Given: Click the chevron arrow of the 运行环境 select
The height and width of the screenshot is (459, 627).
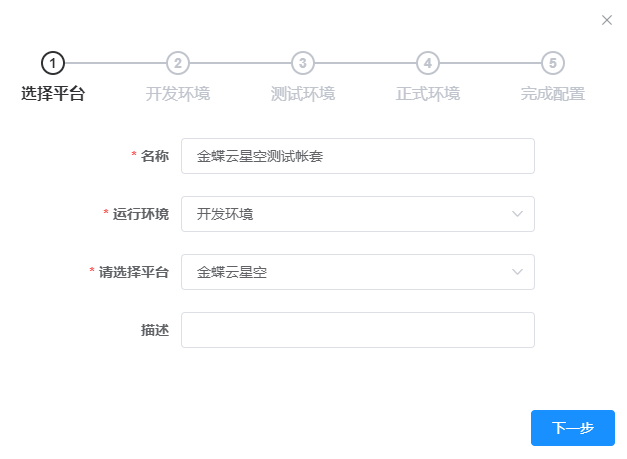Looking at the screenshot, I should [517, 214].
